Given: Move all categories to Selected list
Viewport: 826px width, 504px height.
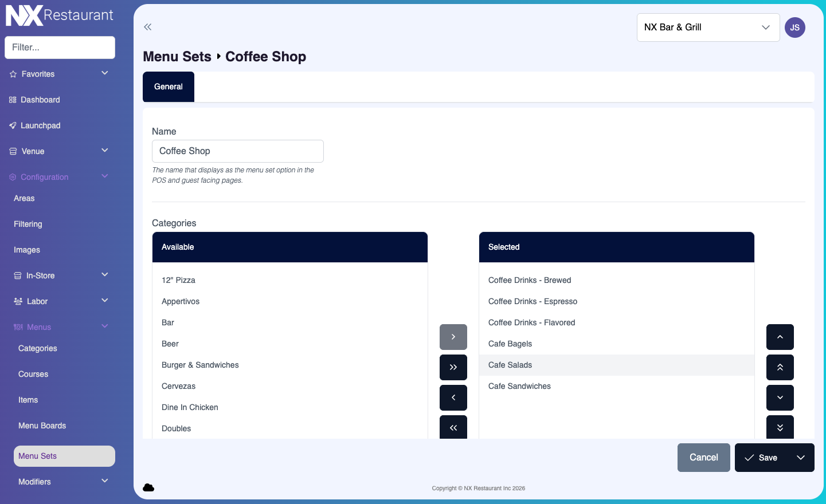Looking at the screenshot, I should 453,367.
